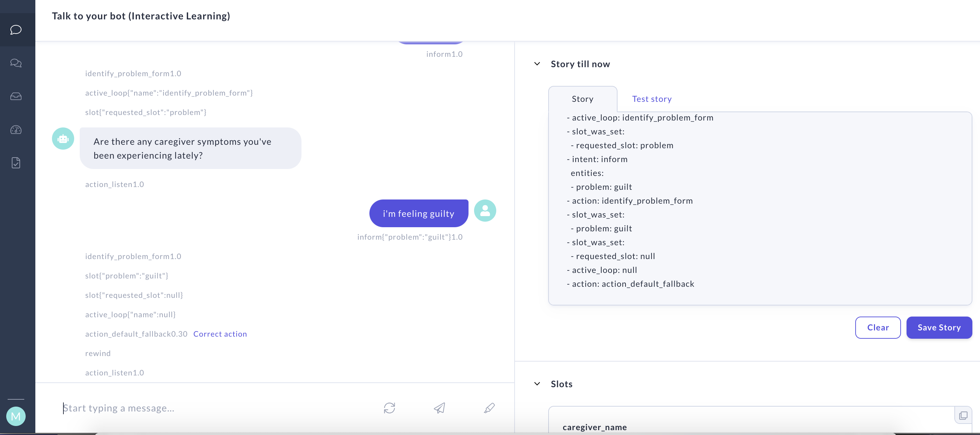This screenshot has width=980, height=435.
Task: Collapse the Story till now section
Action: pos(537,63)
